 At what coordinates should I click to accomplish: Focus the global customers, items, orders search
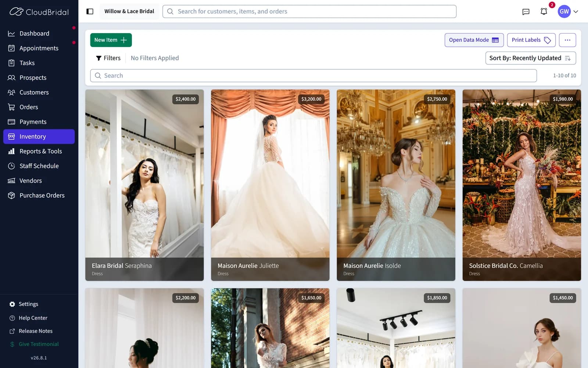click(x=309, y=11)
